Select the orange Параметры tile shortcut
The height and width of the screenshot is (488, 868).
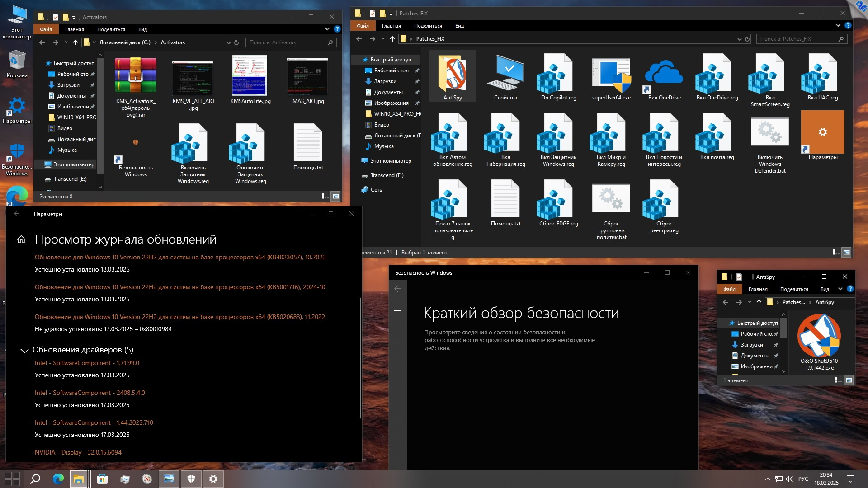pos(822,132)
